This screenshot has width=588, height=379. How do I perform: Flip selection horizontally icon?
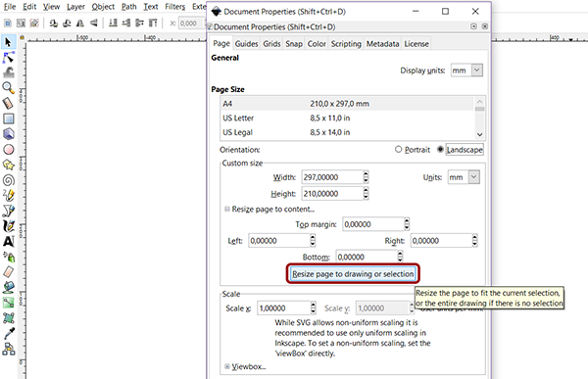80,24
